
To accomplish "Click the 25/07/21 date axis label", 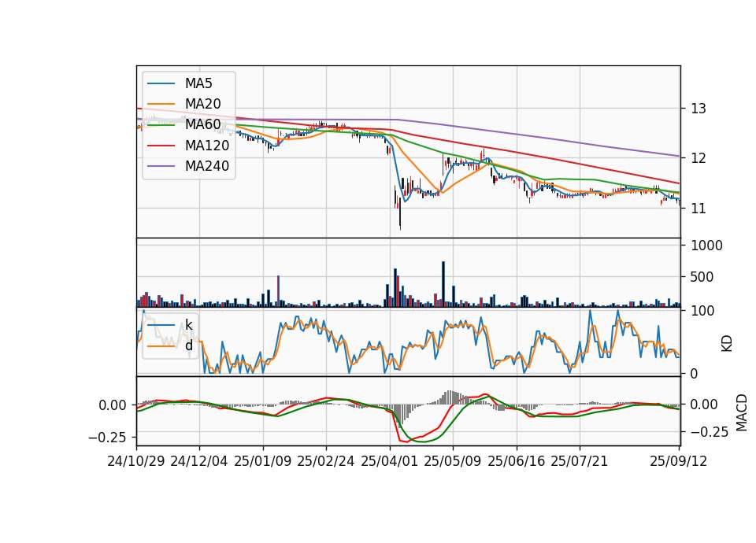I will 579,461.
